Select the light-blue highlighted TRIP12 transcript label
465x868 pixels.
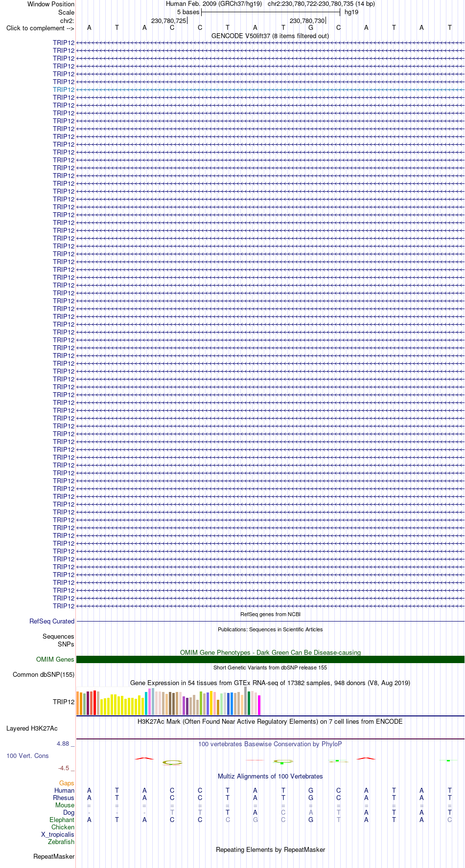(64, 89)
